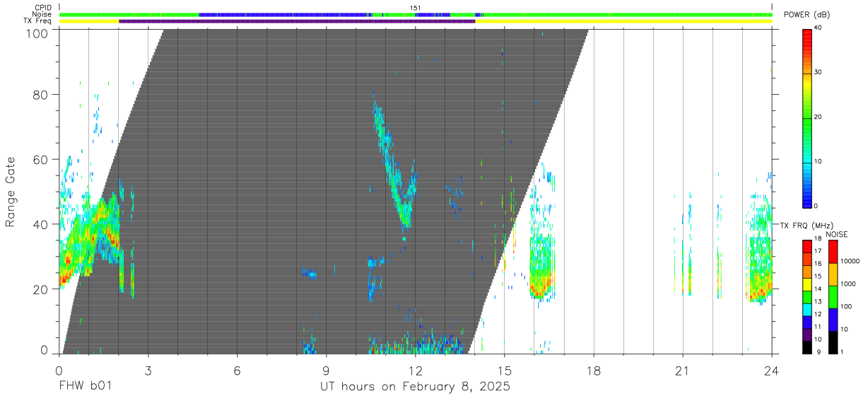
Task: Click the 60 tick on Range Gate axis
Action: 40,159
